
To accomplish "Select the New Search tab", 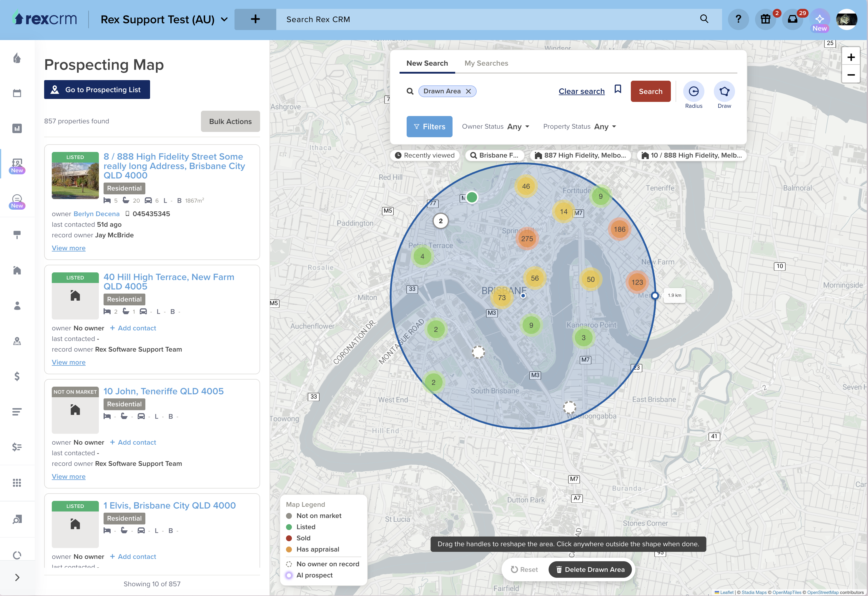I will pos(427,63).
